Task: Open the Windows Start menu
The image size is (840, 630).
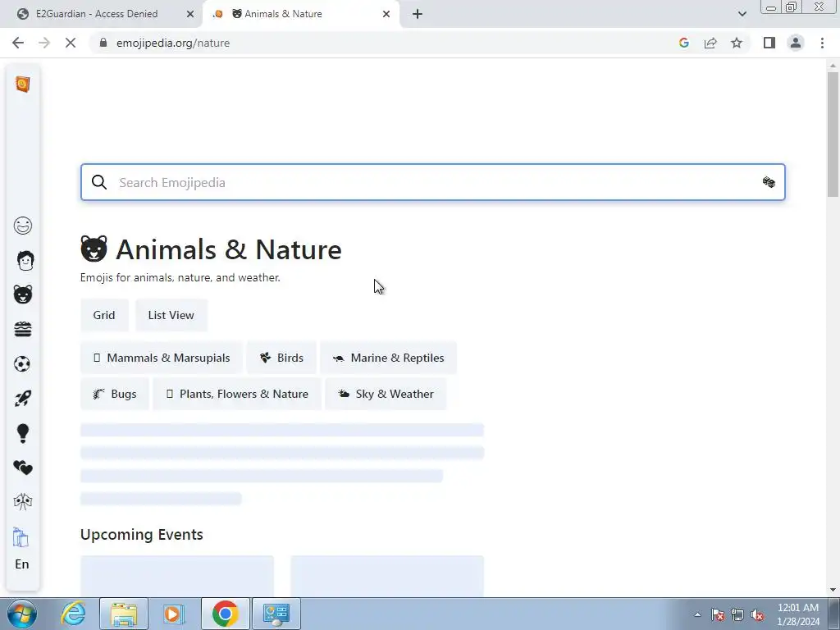Action: point(22,614)
